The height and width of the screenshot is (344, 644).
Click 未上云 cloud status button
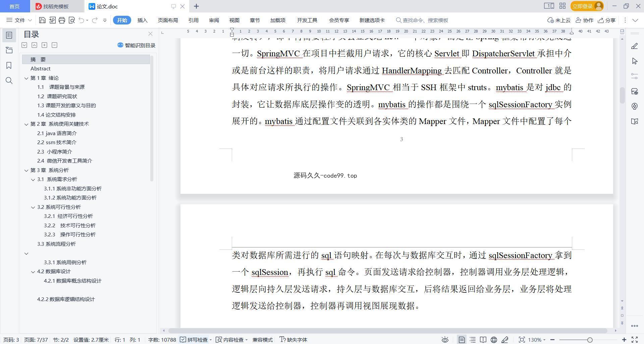(559, 20)
